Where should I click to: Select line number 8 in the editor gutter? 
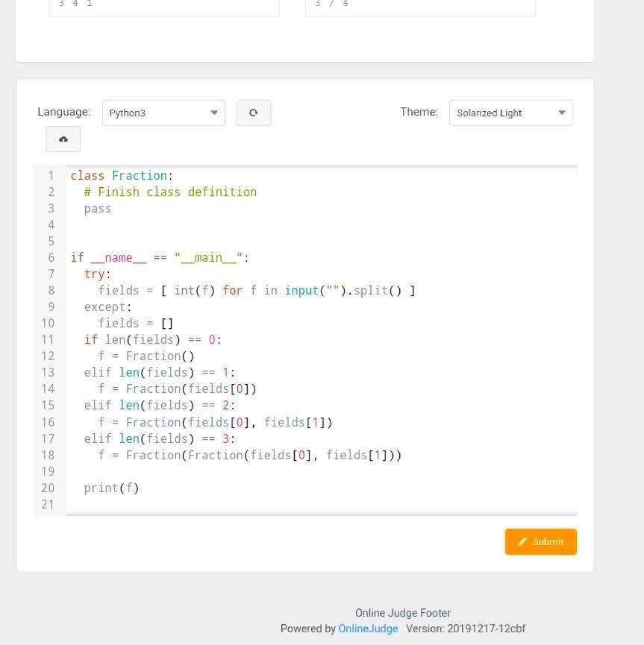(51, 290)
